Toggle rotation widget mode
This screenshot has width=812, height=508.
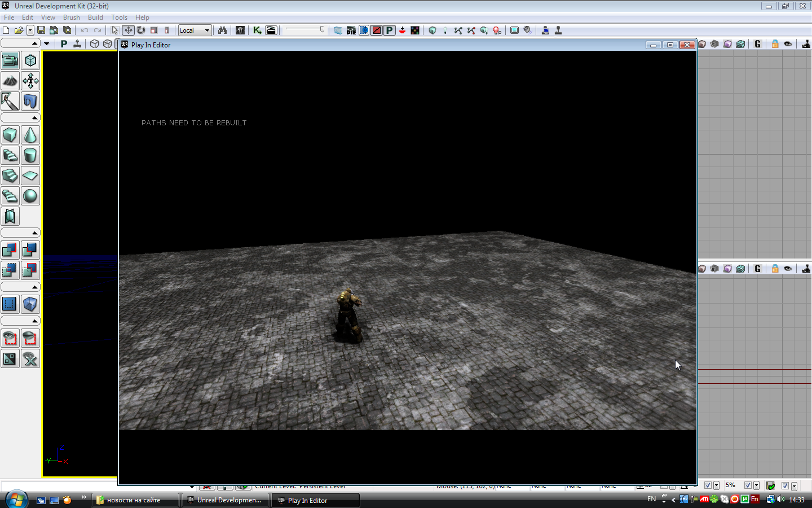(x=141, y=30)
